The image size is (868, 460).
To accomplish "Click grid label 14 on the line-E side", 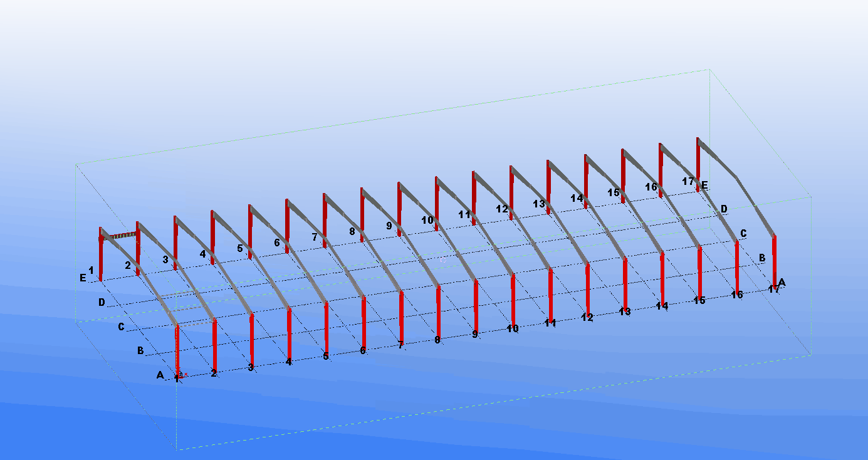I will pyautogui.click(x=577, y=198).
